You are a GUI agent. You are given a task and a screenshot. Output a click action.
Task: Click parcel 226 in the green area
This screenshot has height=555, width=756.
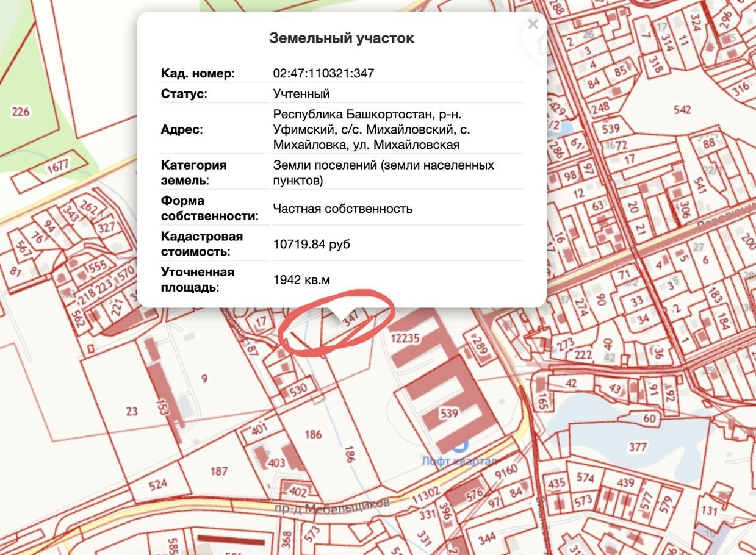(x=21, y=112)
